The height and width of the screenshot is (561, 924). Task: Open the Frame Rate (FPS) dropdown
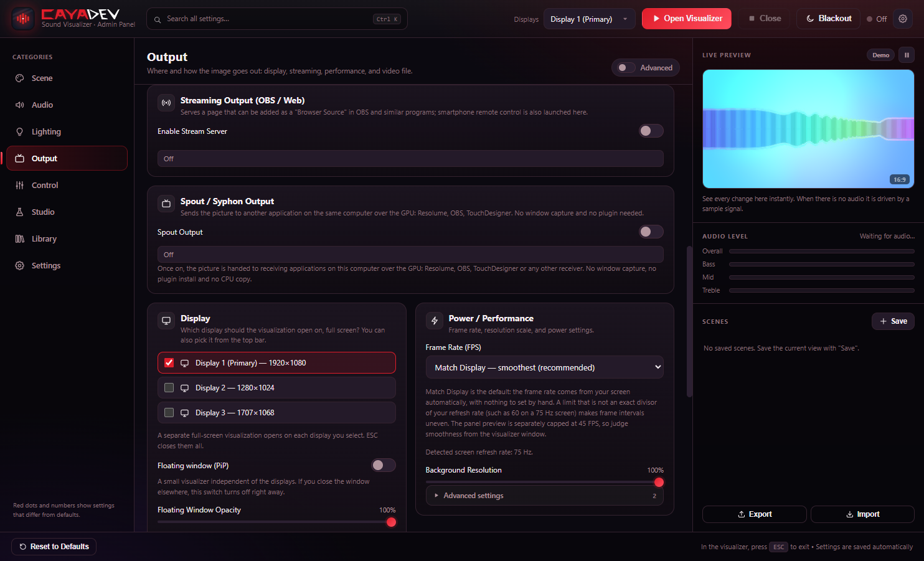(x=544, y=367)
